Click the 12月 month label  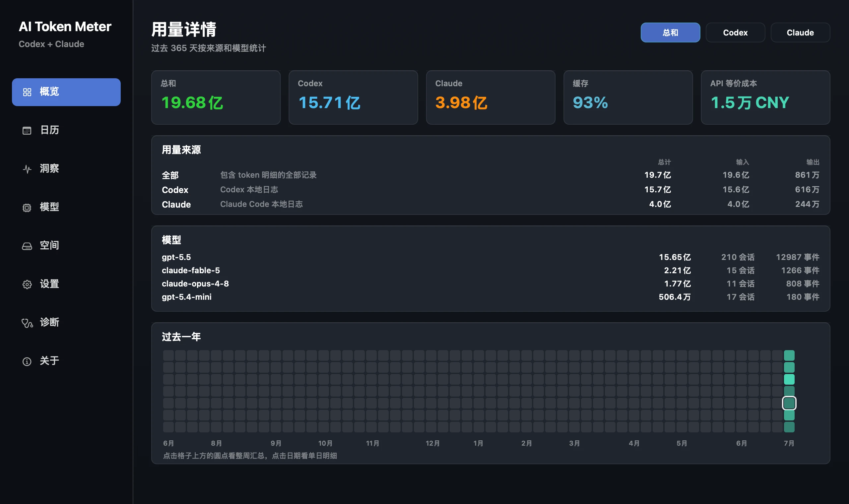coord(433,443)
